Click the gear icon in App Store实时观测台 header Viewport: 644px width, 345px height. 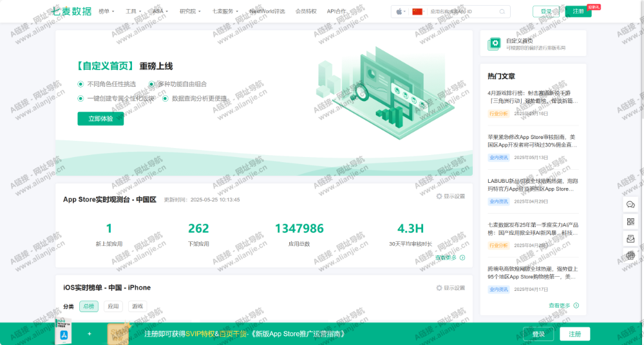[x=439, y=196]
